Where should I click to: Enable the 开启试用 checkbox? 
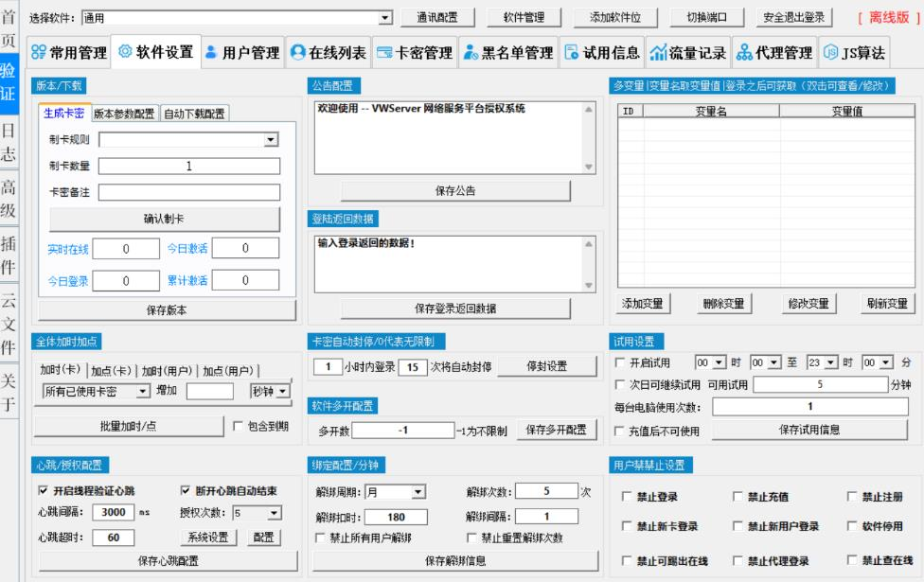[620, 362]
